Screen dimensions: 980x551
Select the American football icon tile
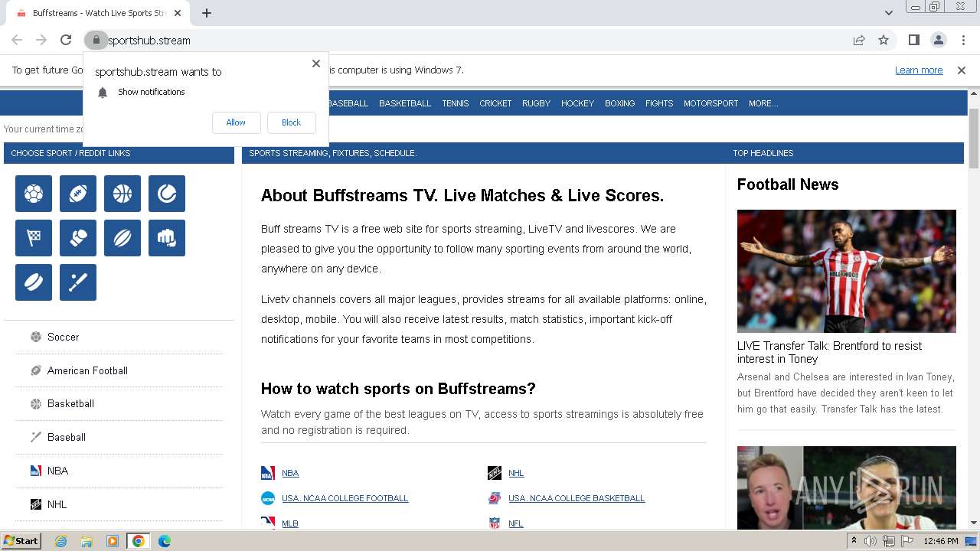pos(78,194)
